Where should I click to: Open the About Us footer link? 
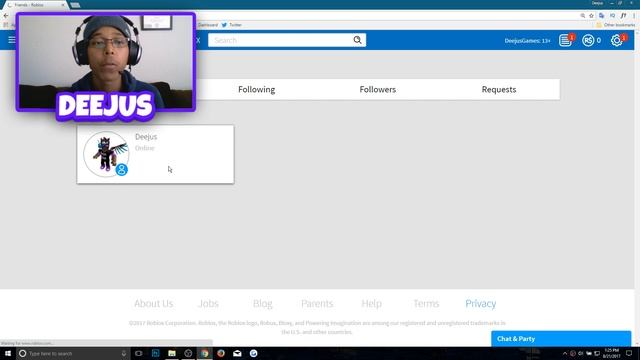point(153,303)
